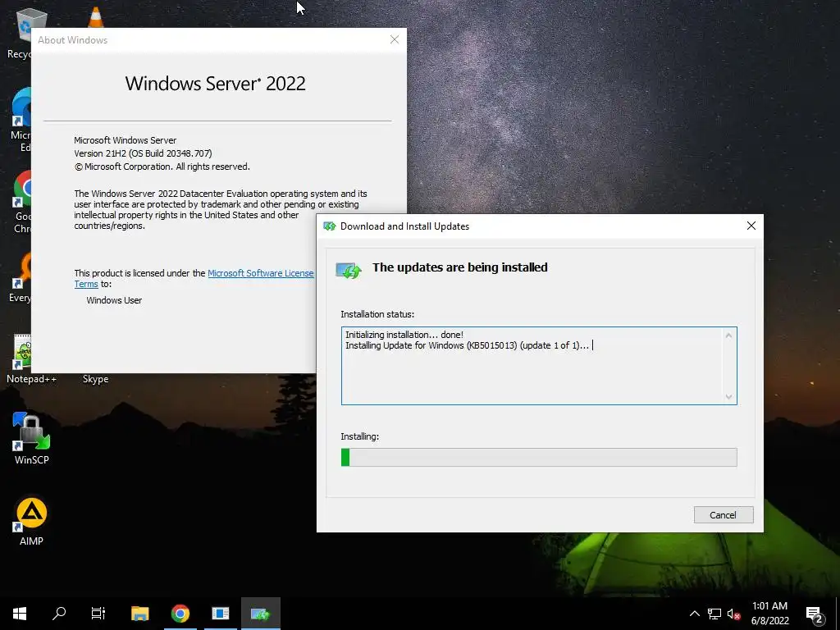This screenshot has width=840, height=630.
Task: Select the Skype desktop icon label
Action: (x=95, y=379)
